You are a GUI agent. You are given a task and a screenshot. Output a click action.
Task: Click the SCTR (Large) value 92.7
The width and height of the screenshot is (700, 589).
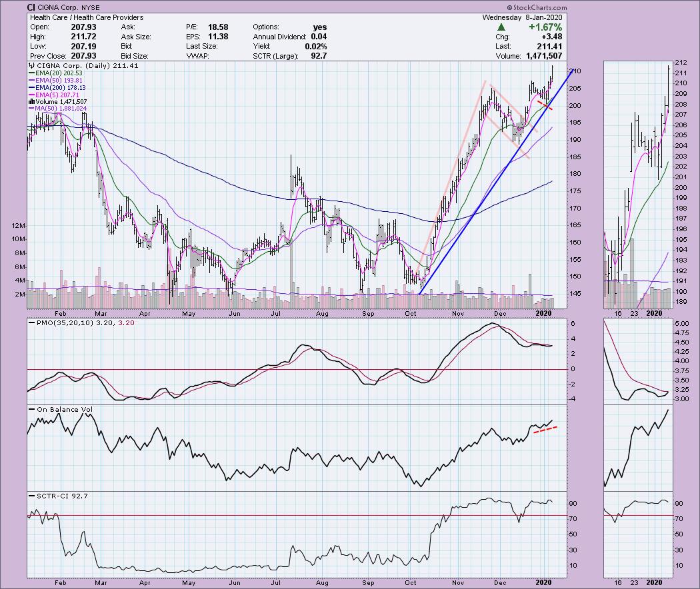[x=319, y=56]
